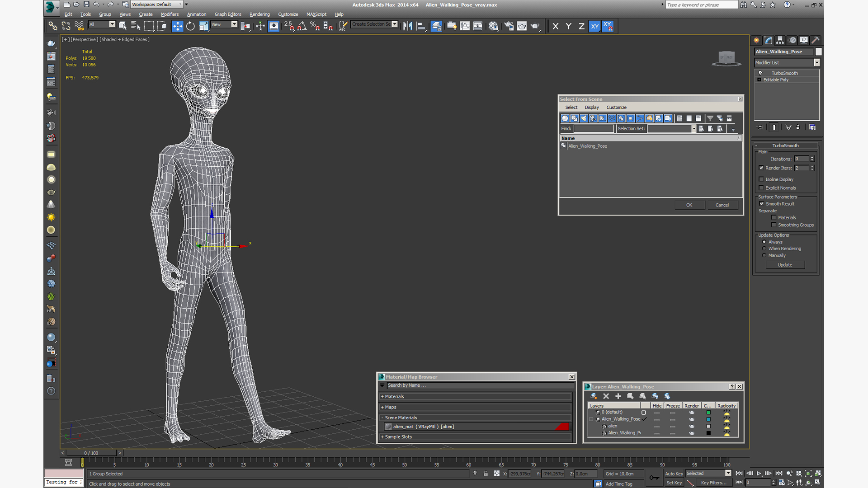Click the Set Key button
The image size is (868, 488).
click(x=674, y=483)
